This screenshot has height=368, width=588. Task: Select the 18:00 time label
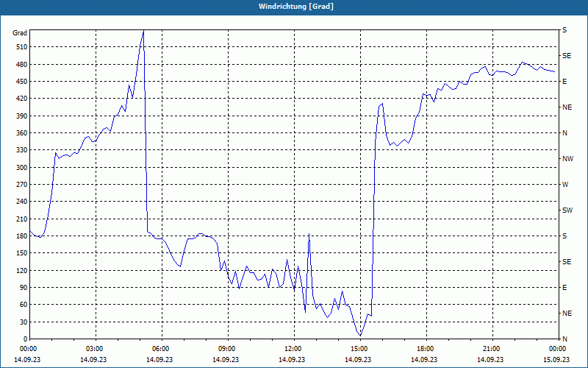click(426, 349)
